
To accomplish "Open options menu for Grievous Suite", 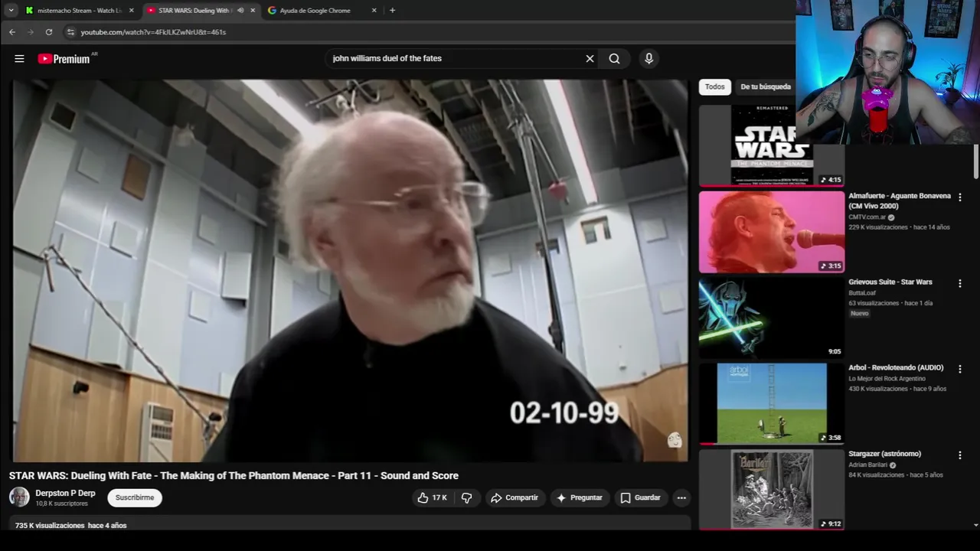I will (960, 283).
